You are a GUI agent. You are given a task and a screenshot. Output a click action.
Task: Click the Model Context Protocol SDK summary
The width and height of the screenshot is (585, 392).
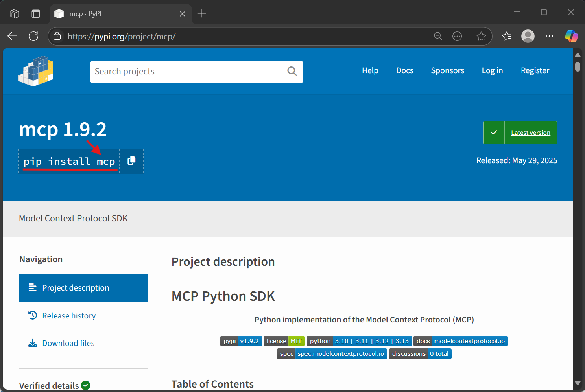click(73, 218)
